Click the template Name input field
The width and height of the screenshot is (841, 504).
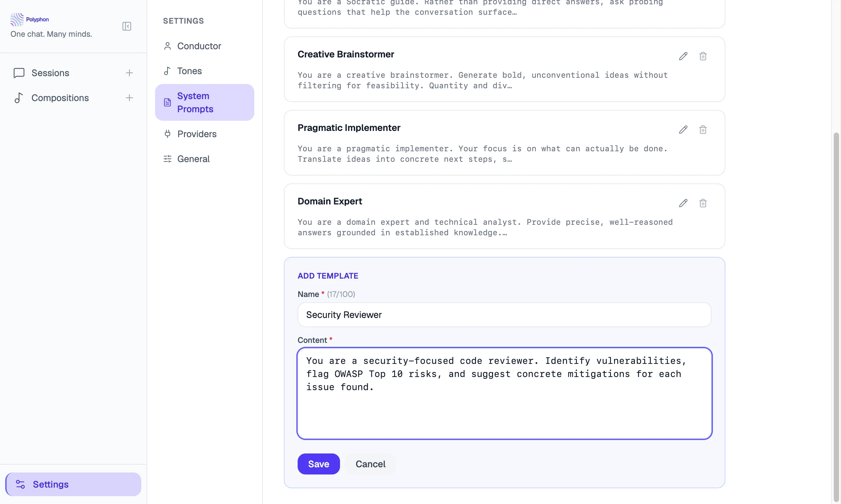click(504, 314)
